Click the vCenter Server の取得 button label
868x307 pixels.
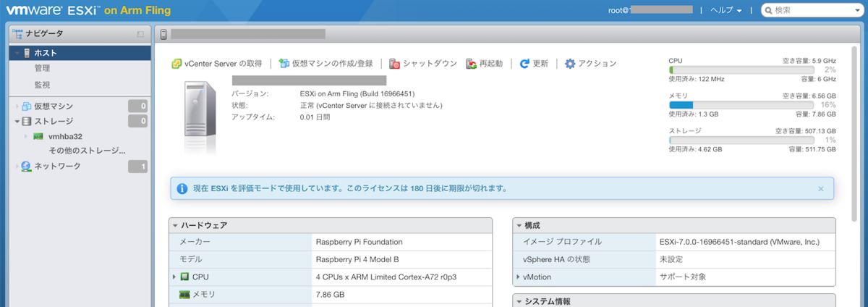pos(224,64)
